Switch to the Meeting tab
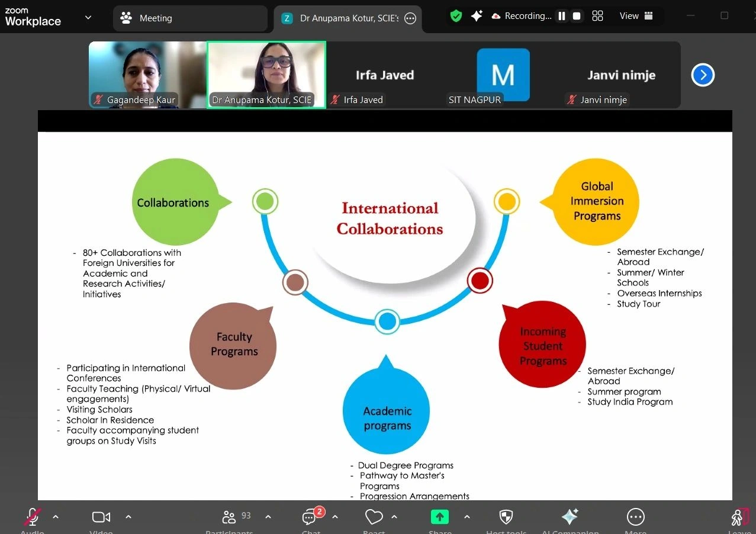This screenshot has height=534, width=756. [x=189, y=18]
